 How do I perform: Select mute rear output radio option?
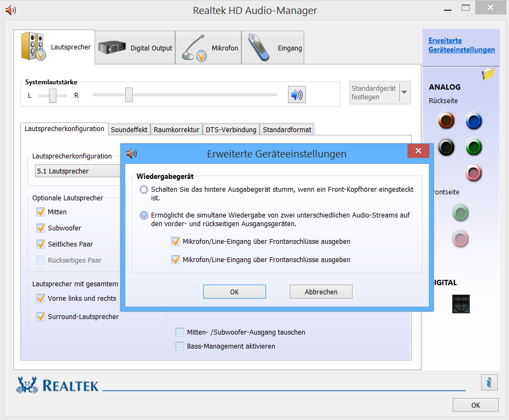tap(144, 190)
